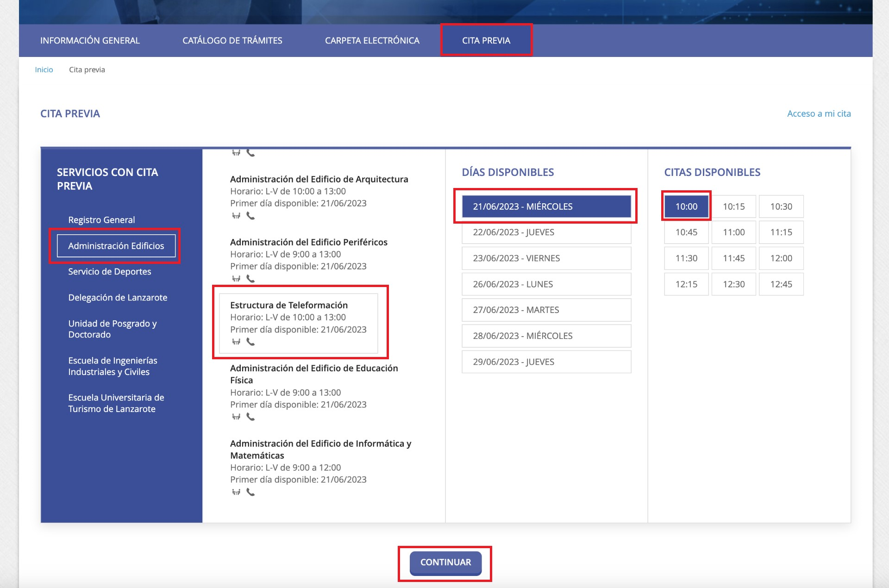Screen dimensions: 889x588
Task: Select the 11:00 appointment slot
Action: point(734,232)
